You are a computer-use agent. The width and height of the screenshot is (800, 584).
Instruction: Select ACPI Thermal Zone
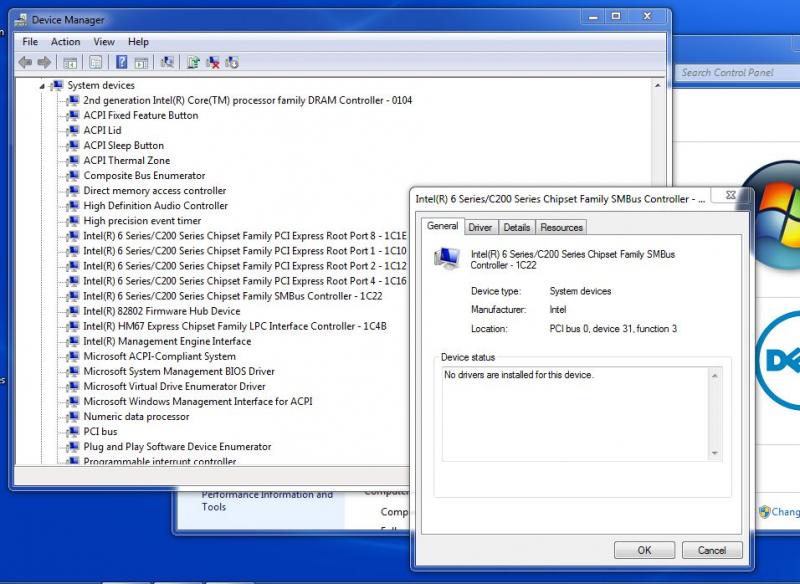coord(127,160)
